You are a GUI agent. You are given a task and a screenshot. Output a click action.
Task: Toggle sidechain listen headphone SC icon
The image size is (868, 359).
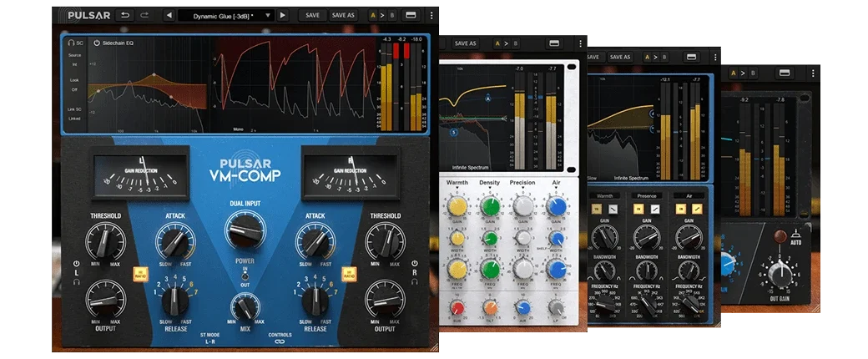75,42
